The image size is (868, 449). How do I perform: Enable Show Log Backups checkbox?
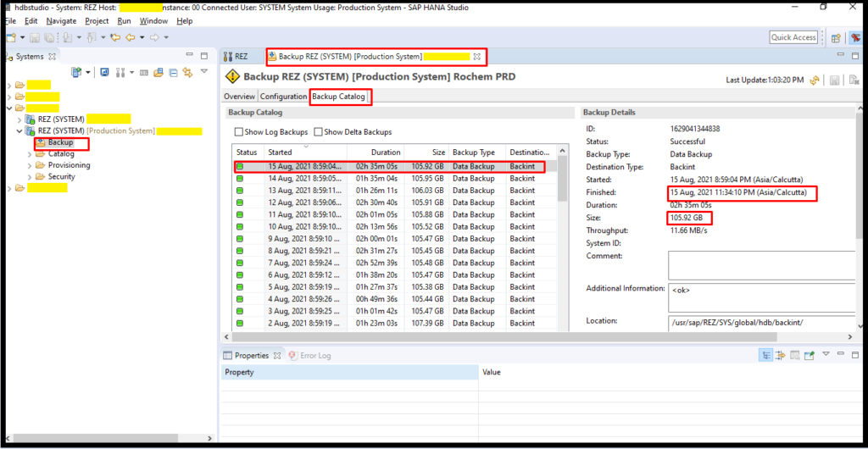point(238,132)
